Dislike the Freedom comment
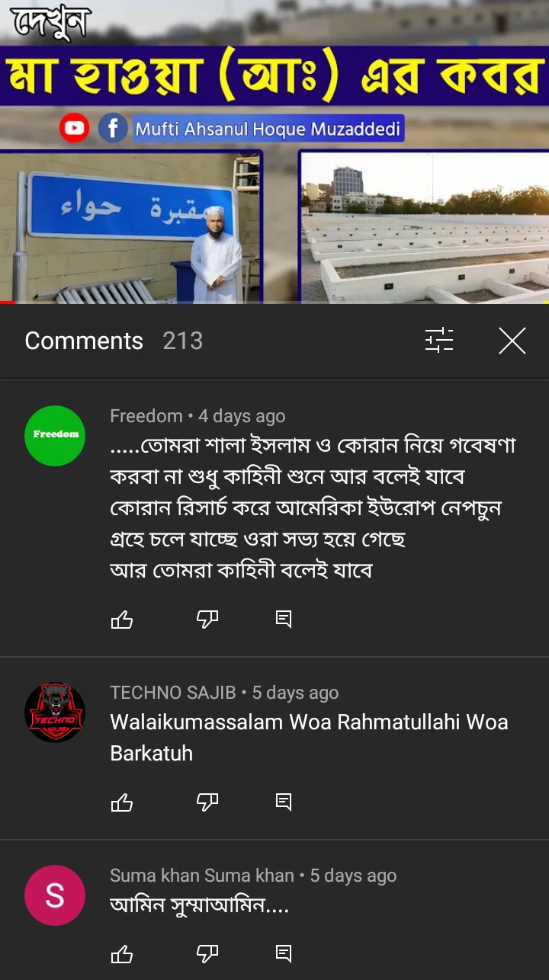This screenshot has width=549, height=980. (x=207, y=620)
